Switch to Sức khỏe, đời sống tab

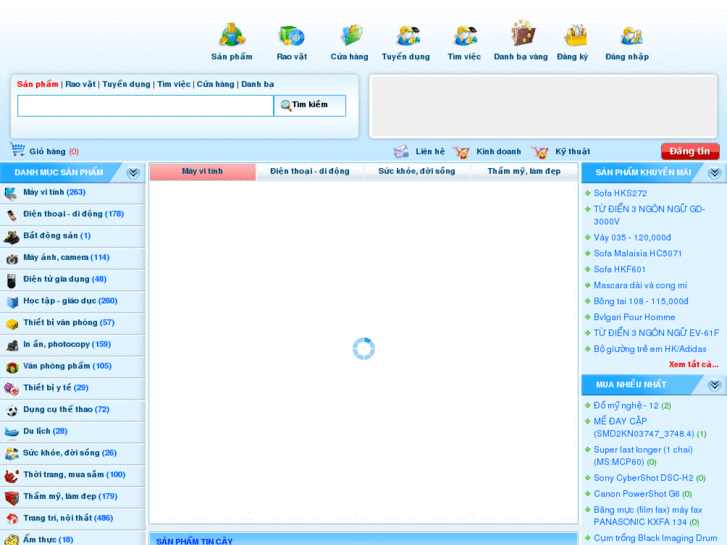[x=417, y=171]
